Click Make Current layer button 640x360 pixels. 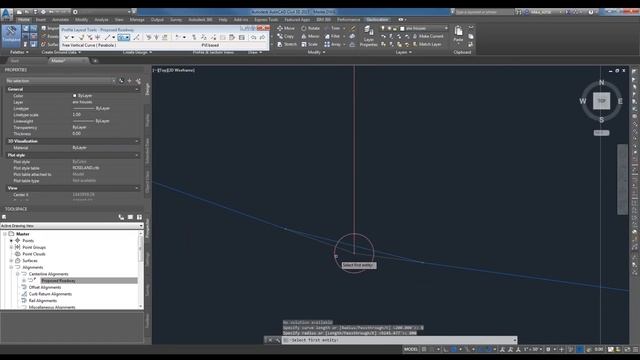[427, 36]
